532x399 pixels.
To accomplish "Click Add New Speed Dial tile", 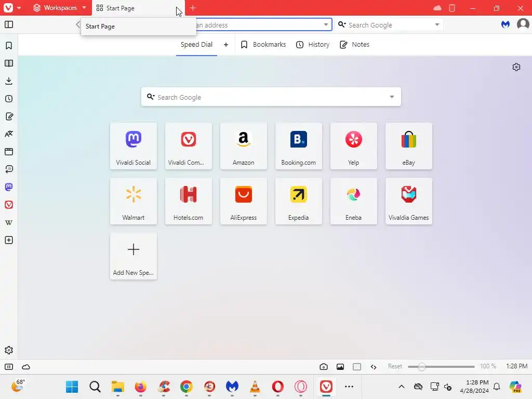I will (x=134, y=256).
